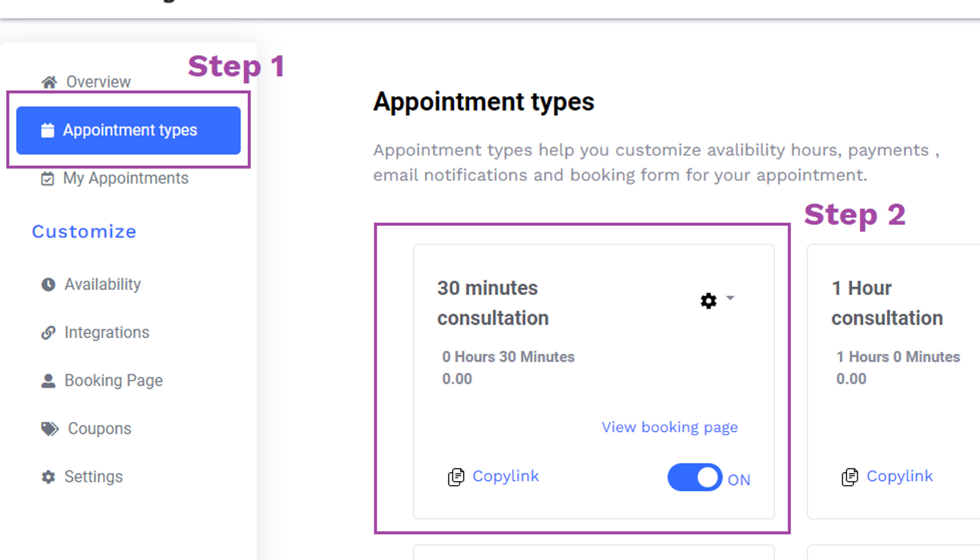
Task: Click the Overview home icon
Action: click(49, 82)
